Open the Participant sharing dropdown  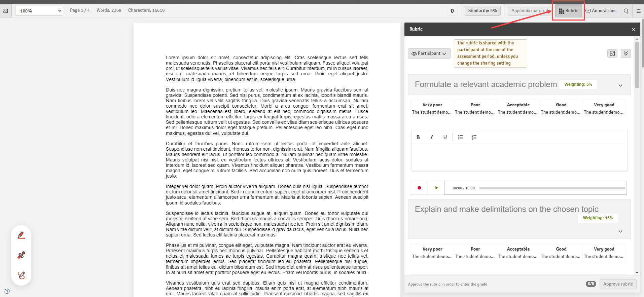[x=429, y=53]
